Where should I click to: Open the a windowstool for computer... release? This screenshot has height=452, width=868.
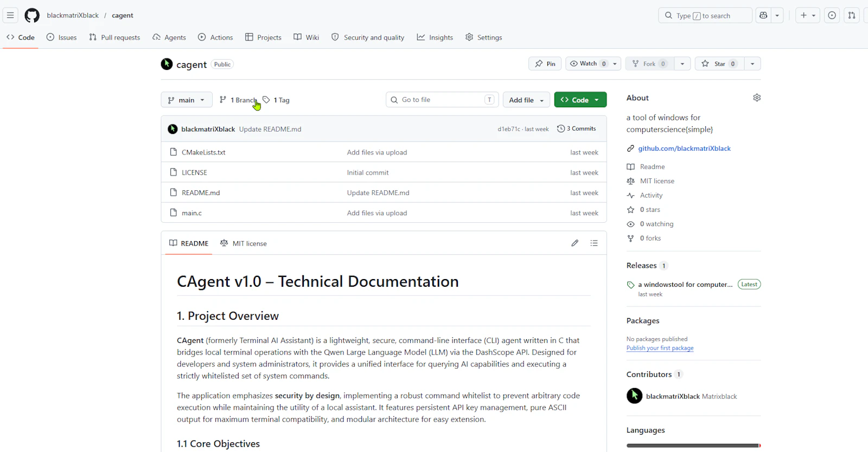685,285
